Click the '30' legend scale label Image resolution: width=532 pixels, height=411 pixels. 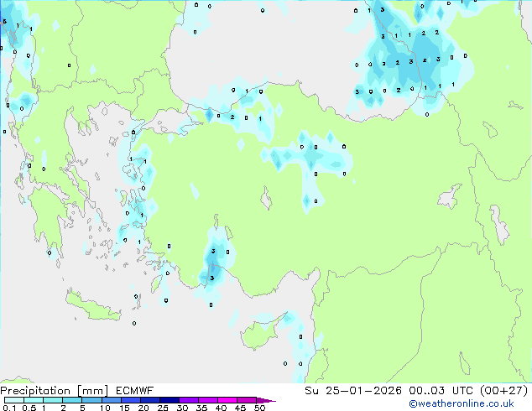coord(182,408)
